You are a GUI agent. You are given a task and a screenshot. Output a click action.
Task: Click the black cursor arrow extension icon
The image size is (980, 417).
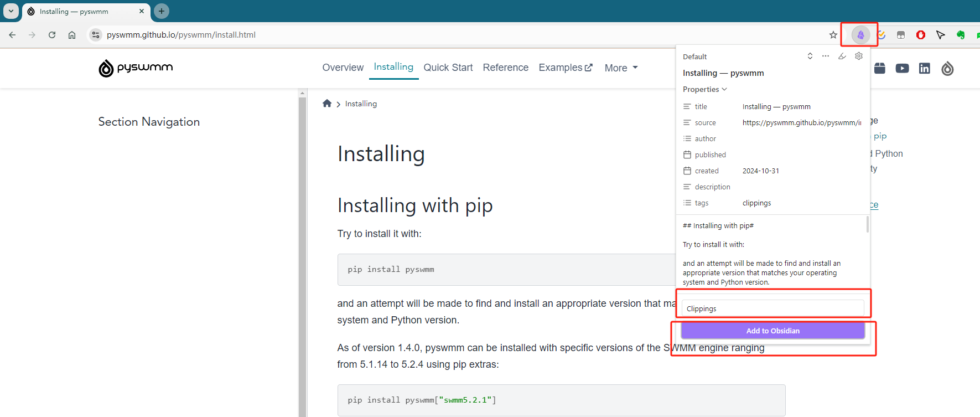click(941, 35)
